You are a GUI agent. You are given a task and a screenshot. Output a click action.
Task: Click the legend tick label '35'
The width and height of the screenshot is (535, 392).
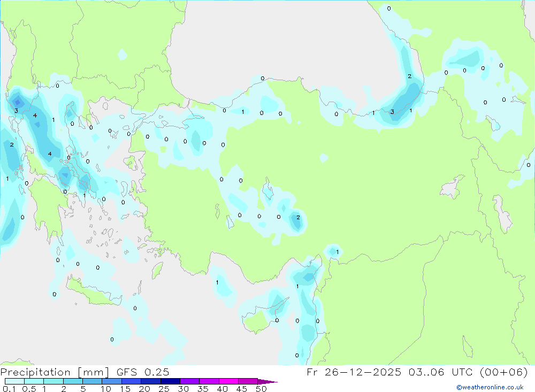pyautogui.click(x=203, y=389)
